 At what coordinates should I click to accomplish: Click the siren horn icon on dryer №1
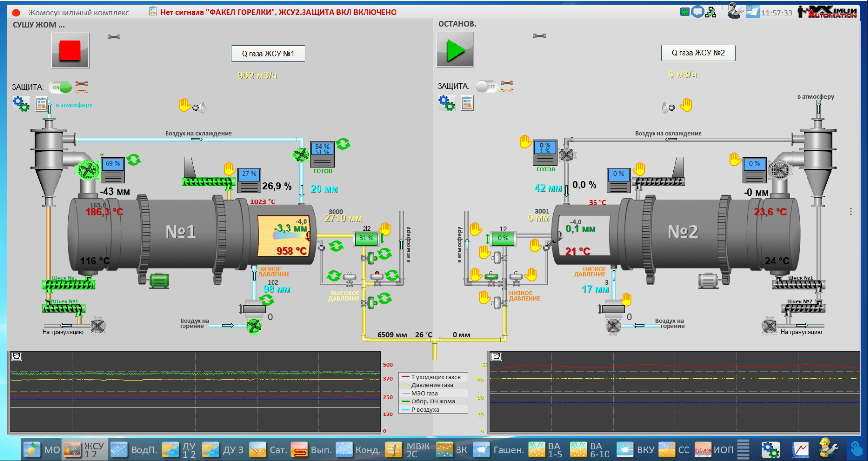(x=198, y=108)
